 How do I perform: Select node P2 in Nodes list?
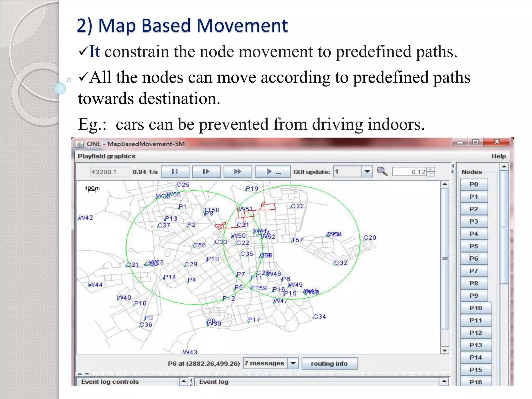pyautogui.click(x=474, y=209)
